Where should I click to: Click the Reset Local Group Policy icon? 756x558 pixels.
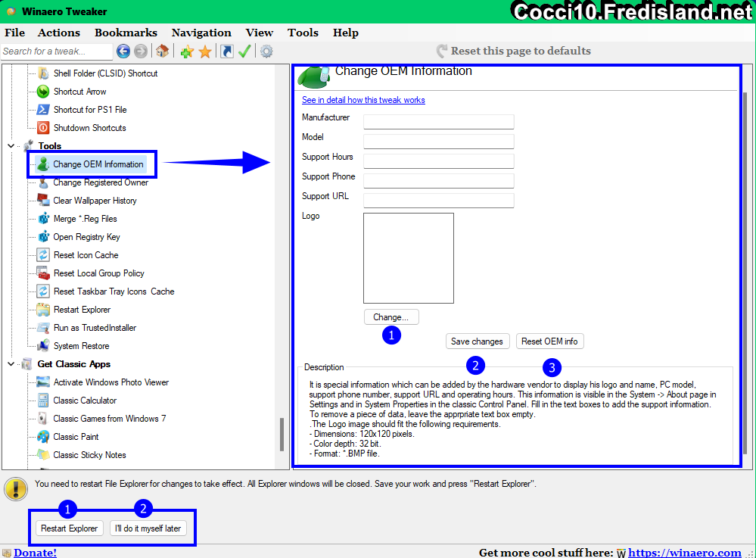point(43,273)
